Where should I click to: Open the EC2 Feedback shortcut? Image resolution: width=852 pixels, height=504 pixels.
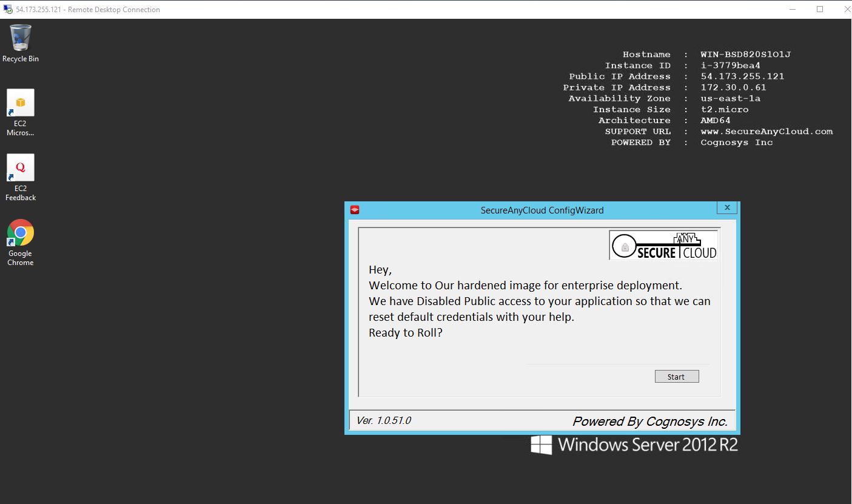point(21,168)
